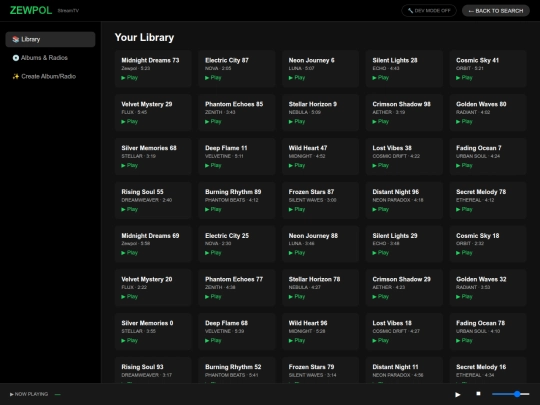Adjust the volume slider
This screenshot has width=540, height=405.
pos(511,394)
